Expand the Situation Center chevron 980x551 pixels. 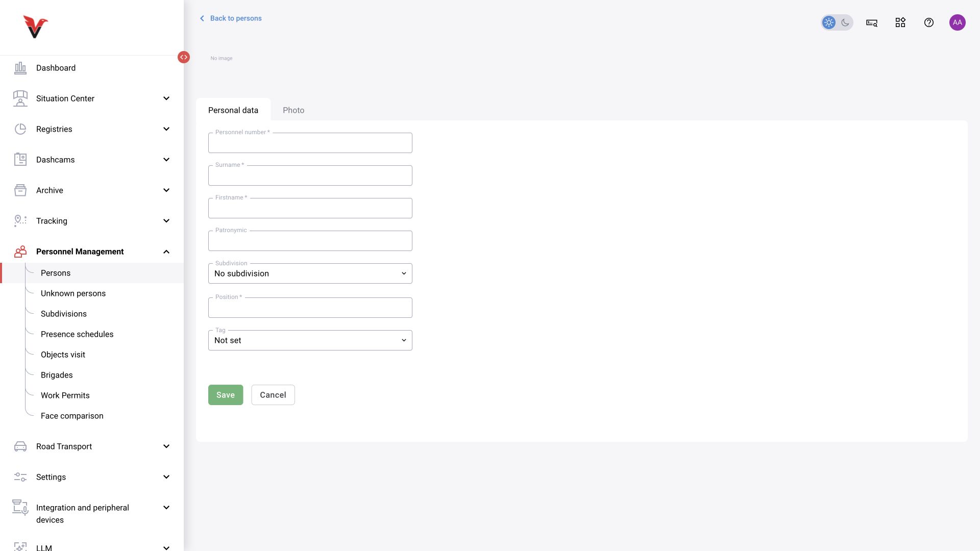[x=166, y=98]
